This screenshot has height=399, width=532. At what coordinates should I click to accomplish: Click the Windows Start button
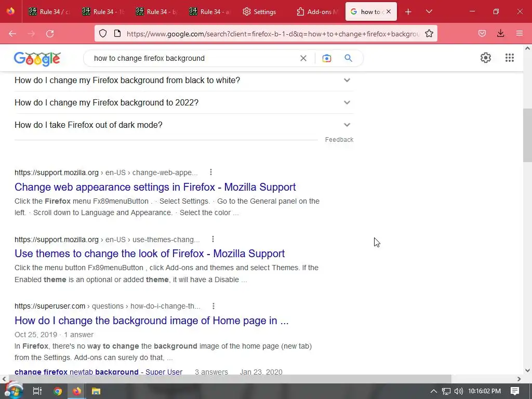(14, 391)
